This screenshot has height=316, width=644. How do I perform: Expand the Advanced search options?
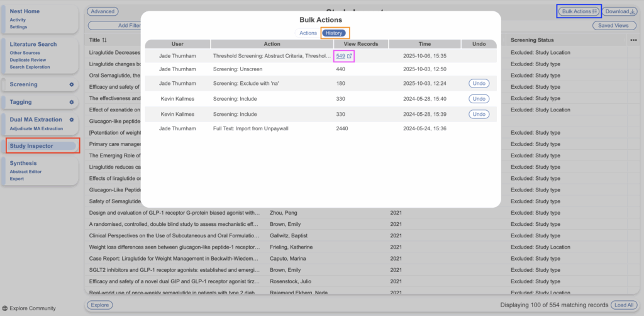coord(102,11)
